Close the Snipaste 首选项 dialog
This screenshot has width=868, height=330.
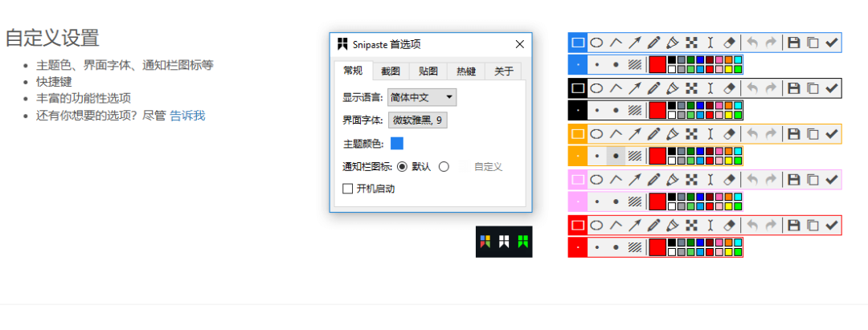pyautogui.click(x=519, y=45)
